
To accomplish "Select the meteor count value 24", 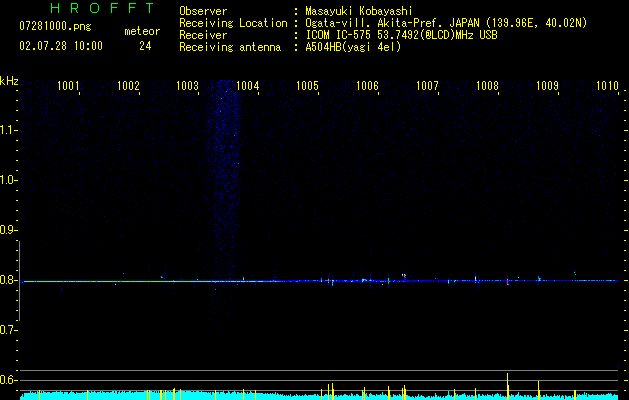I will pyautogui.click(x=145, y=46).
